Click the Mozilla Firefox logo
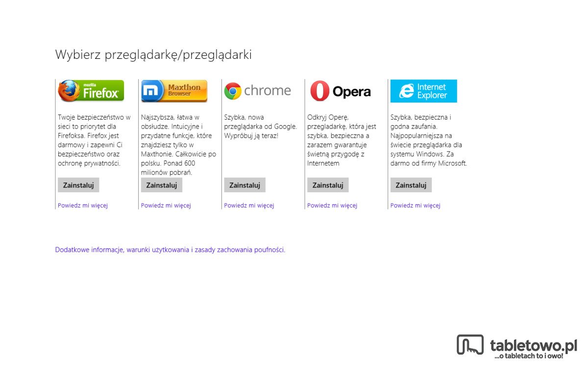 click(91, 91)
